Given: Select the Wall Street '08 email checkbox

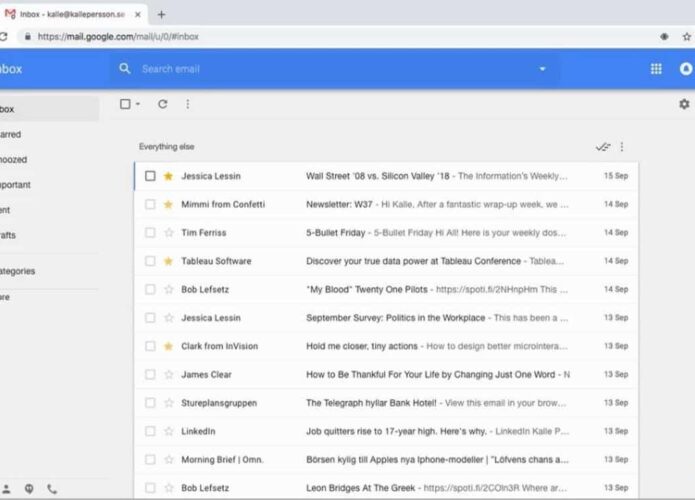Looking at the screenshot, I should click(x=150, y=176).
